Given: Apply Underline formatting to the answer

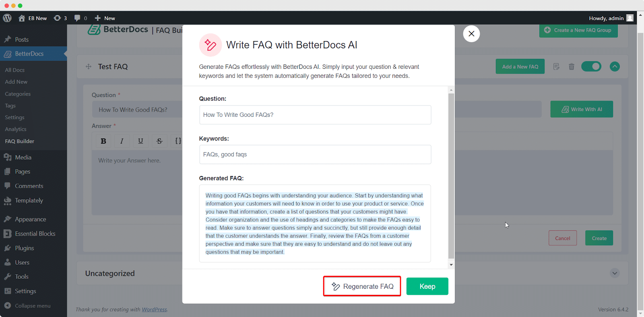Looking at the screenshot, I should [x=140, y=141].
